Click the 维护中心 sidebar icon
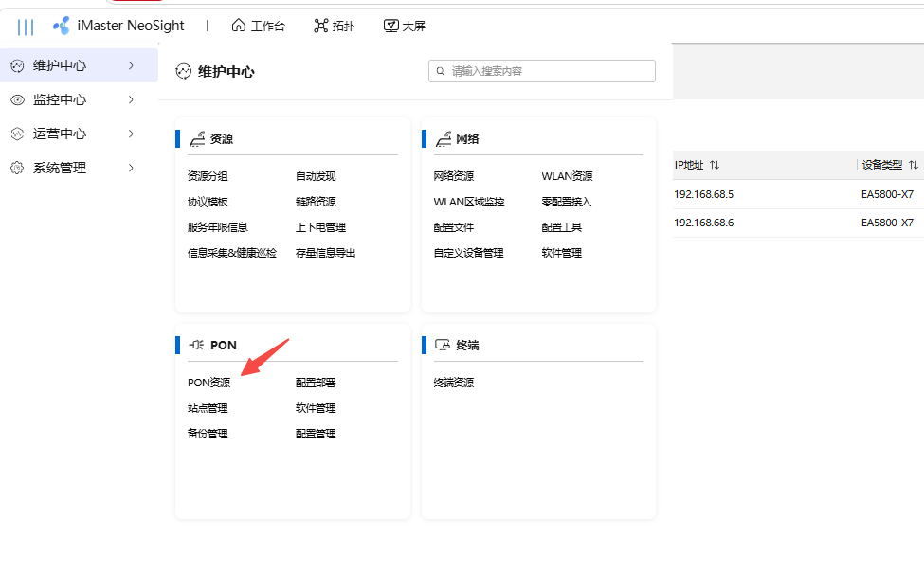 (x=18, y=66)
